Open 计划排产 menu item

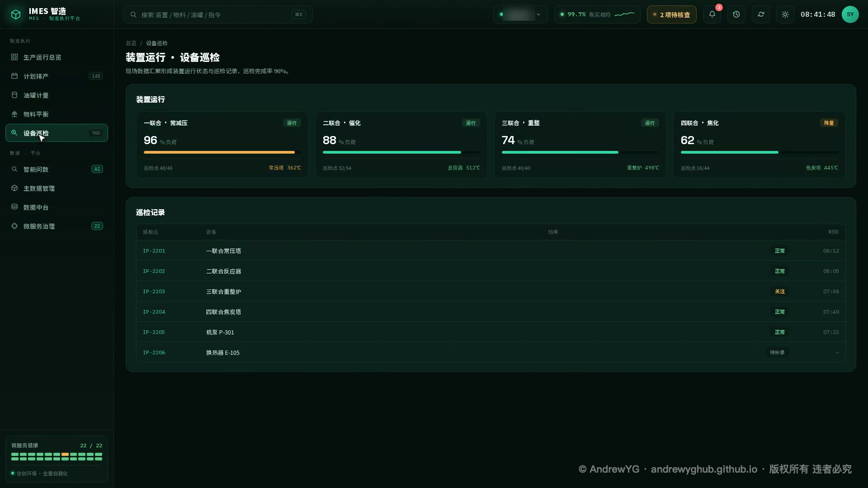(57, 76)
